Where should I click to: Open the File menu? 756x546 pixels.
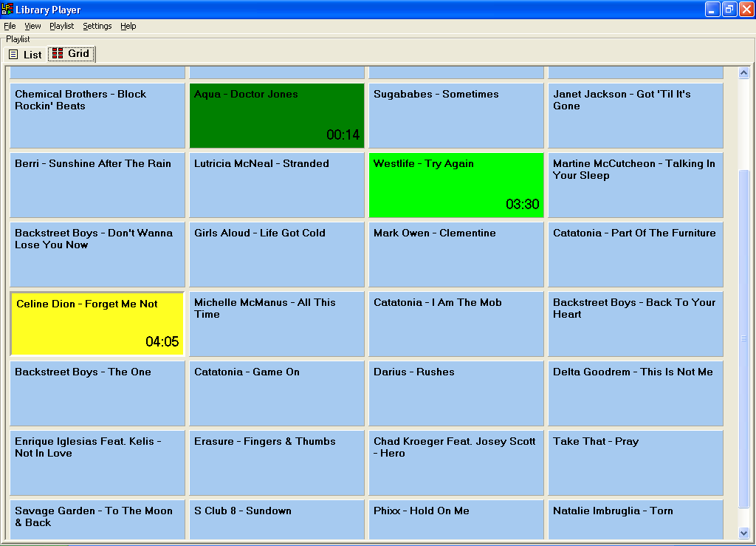[10, 26]
